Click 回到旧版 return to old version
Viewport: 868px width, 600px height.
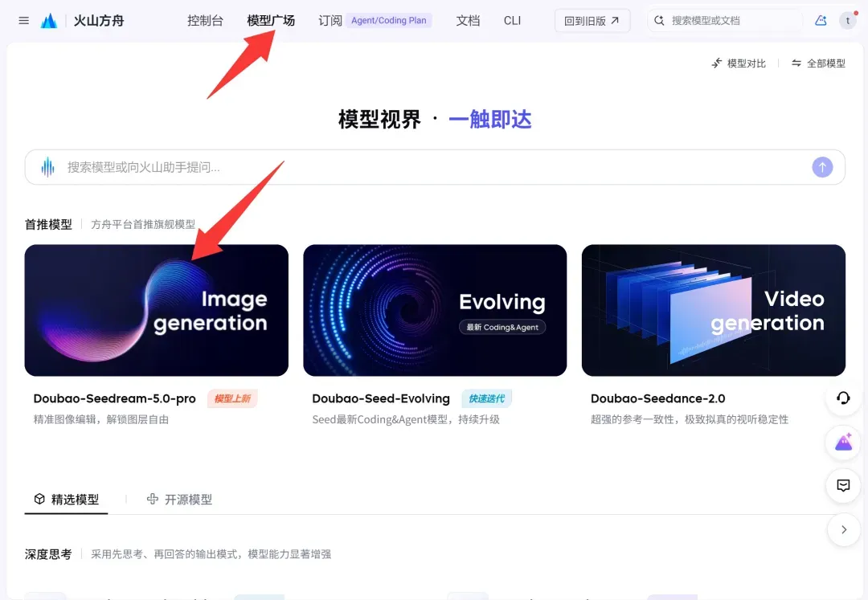pos(592,21)
